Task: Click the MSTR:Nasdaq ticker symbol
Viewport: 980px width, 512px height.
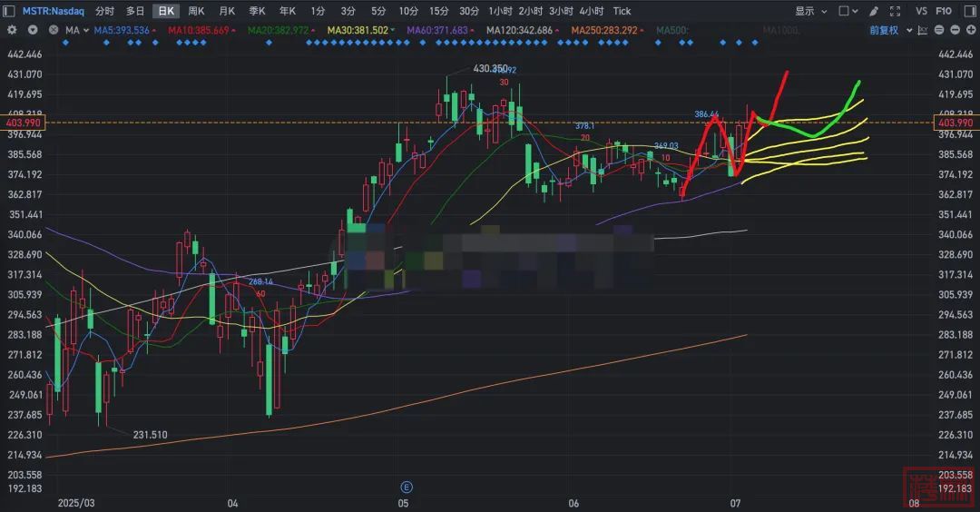Action: [53, 11]
